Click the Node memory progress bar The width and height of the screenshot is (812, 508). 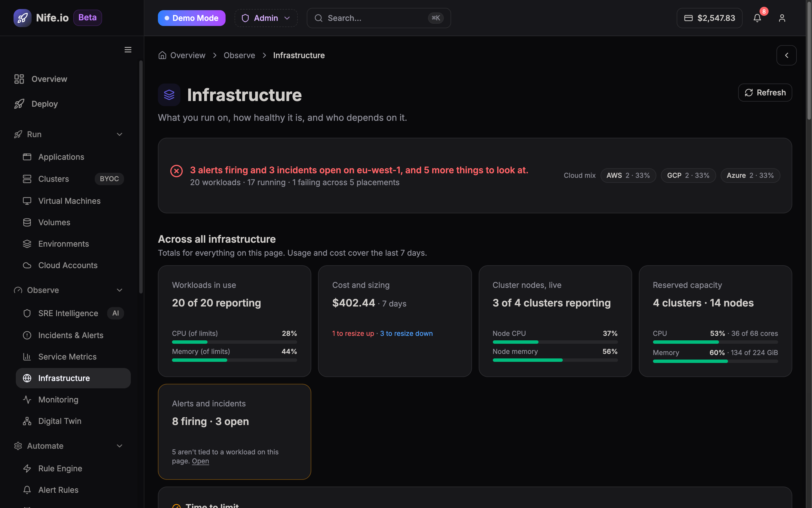tap(555, 360)
